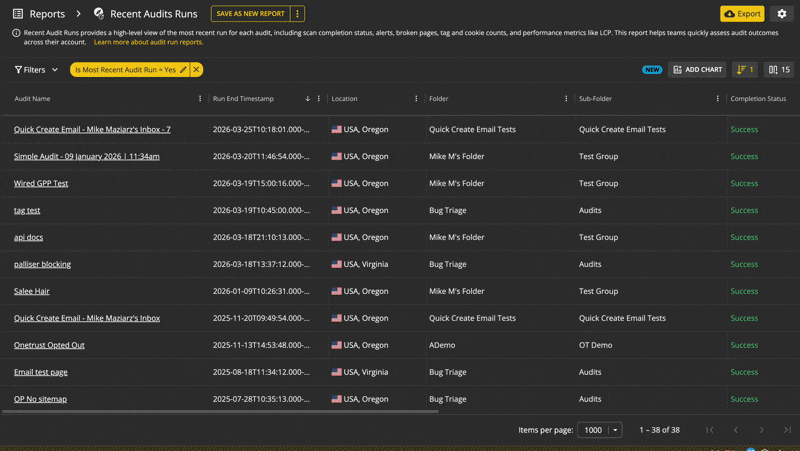Viewport: 800px width, 451px height.
Task: Click the Export button
Action: [742, 14]
